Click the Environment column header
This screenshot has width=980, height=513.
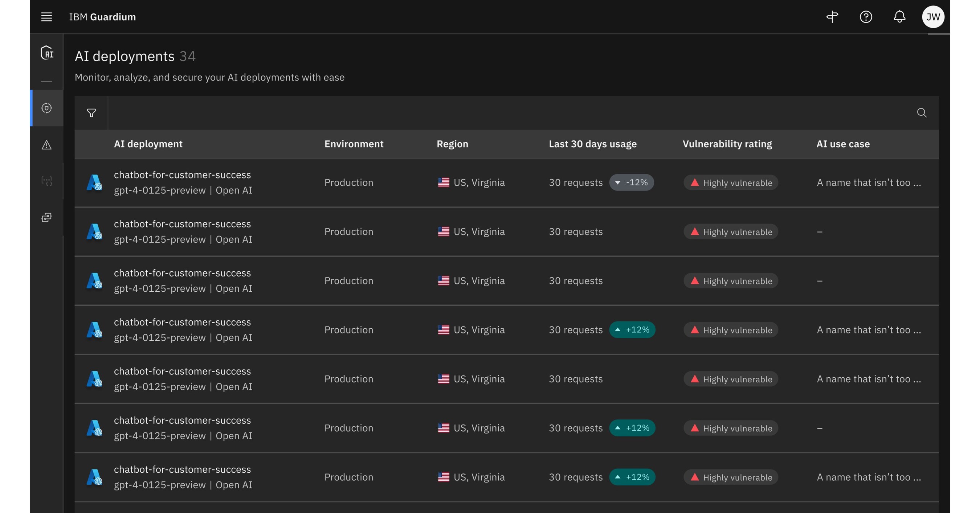[x=354, y=144]
